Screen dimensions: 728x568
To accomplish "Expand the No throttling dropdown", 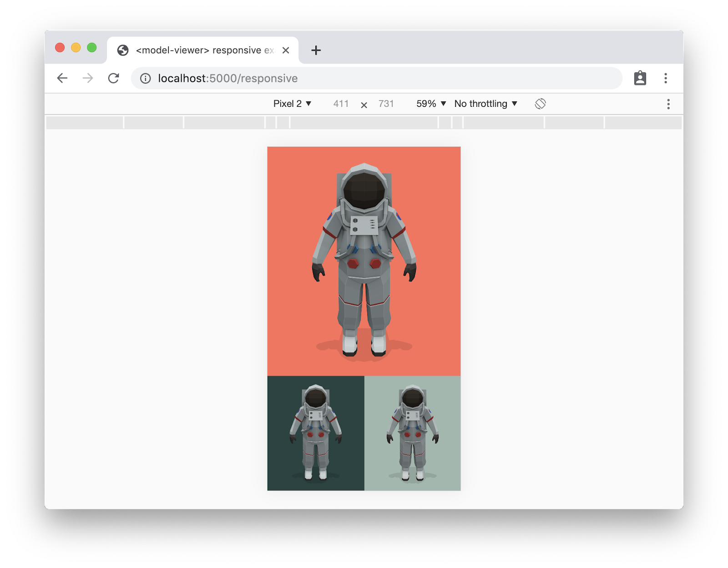I will point(485,104).
